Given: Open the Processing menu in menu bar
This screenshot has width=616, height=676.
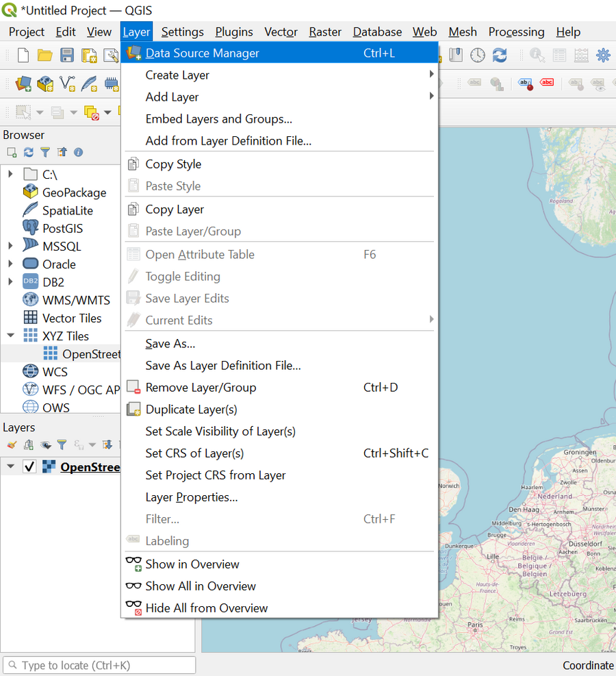Looking at the screenshot, I should (516, 32).
